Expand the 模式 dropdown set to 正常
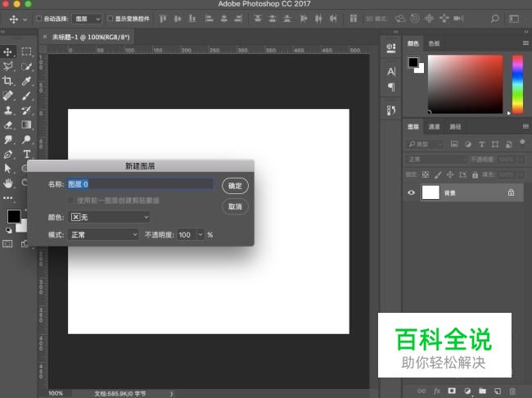Image resolution: width=532 pixels, height=398 pixels. (x=104, y=234)
